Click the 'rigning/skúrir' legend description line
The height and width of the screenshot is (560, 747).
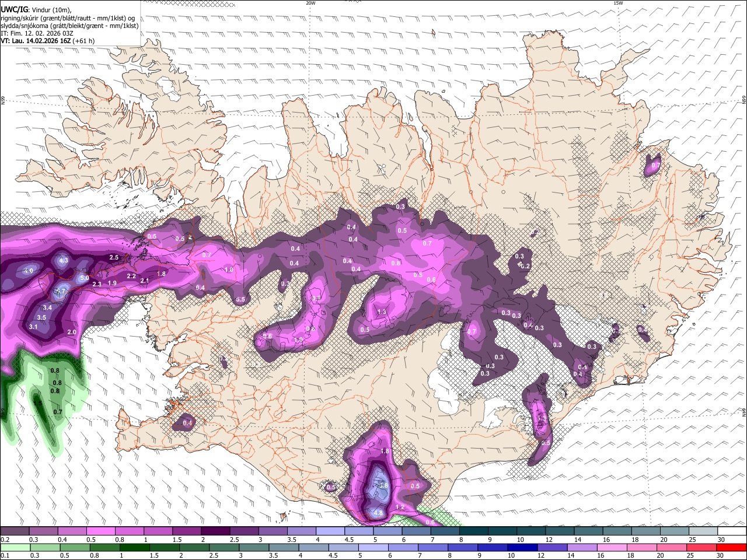(67, 17)
